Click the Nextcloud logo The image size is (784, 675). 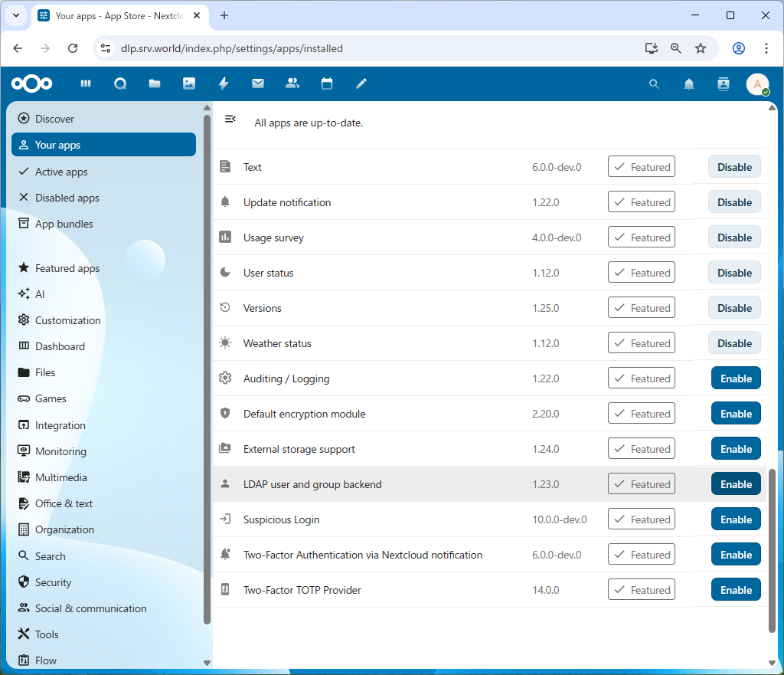[x=31, y=84]
